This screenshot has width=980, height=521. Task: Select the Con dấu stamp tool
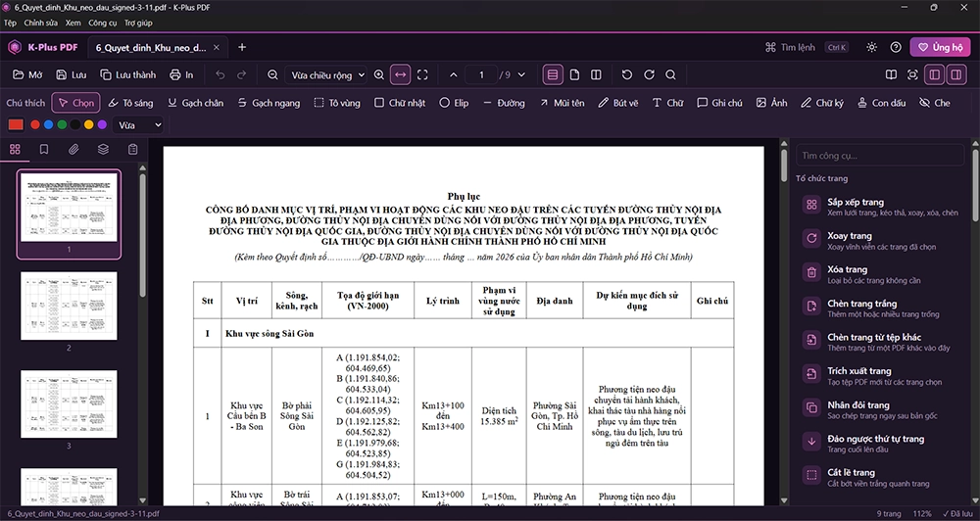coord(881,103)
